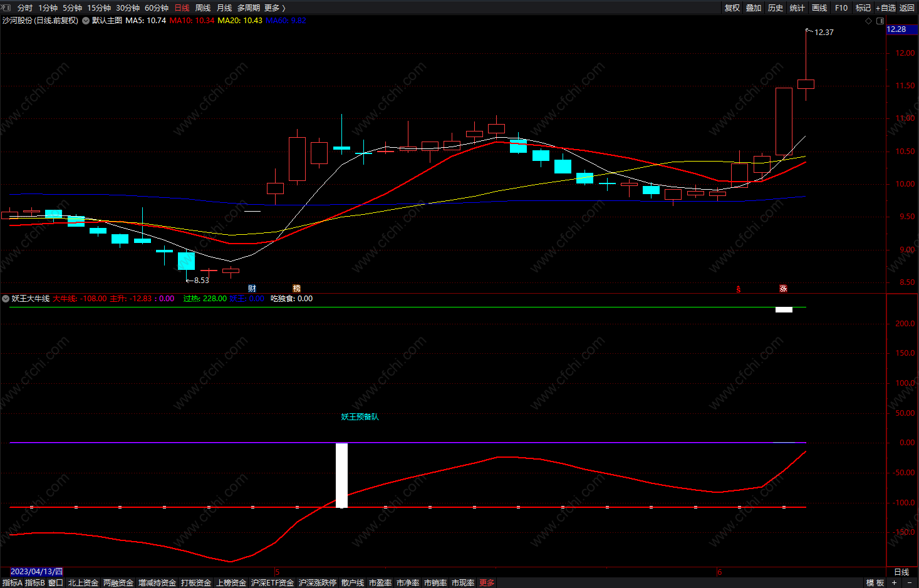Select the 市净率 indicator
Viewport: 919px width, 588px height.
pos(408,583)
